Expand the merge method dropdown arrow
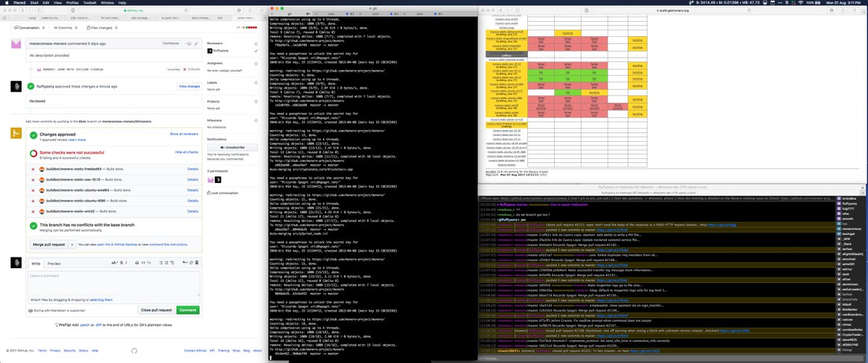This screenshot has width=868, height=363. click(x=72, y=244)
